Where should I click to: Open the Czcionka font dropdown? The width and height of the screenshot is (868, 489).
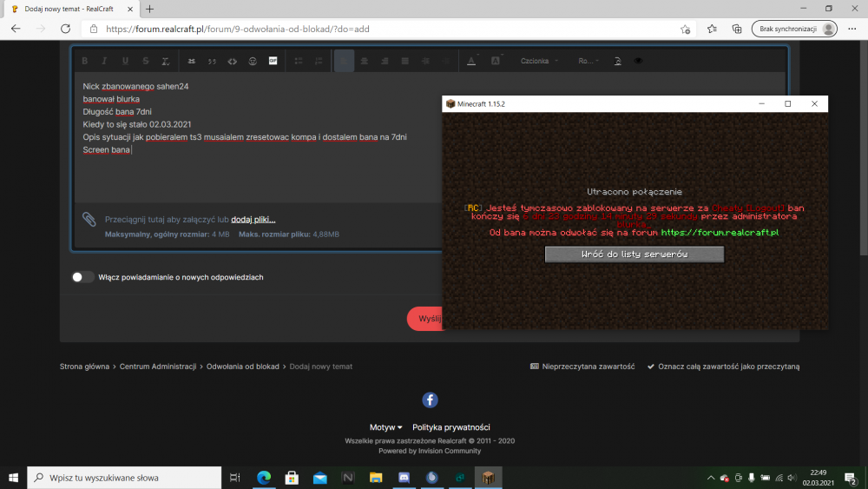click(x=539, y=61)
